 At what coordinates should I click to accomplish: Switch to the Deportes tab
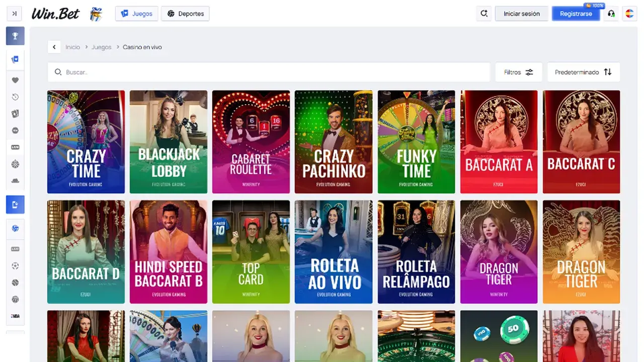click(185, 14)
